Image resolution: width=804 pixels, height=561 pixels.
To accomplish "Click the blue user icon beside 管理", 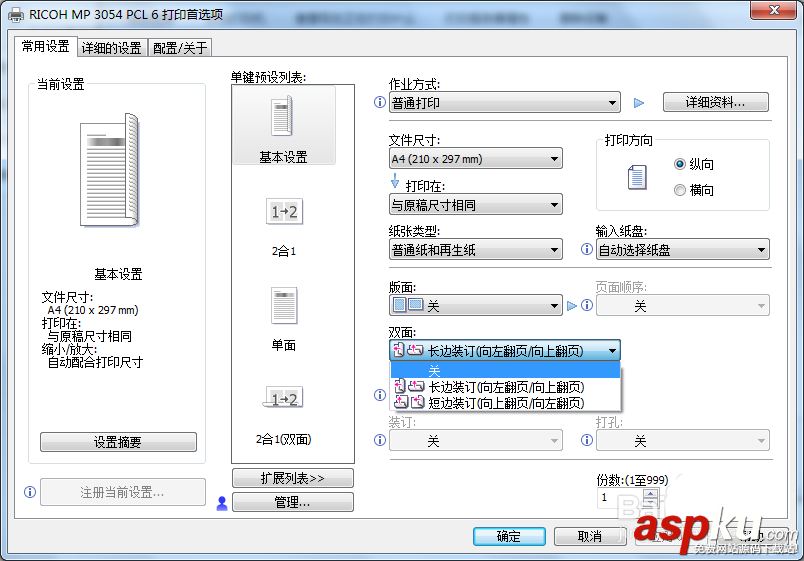I will point(222,503).
